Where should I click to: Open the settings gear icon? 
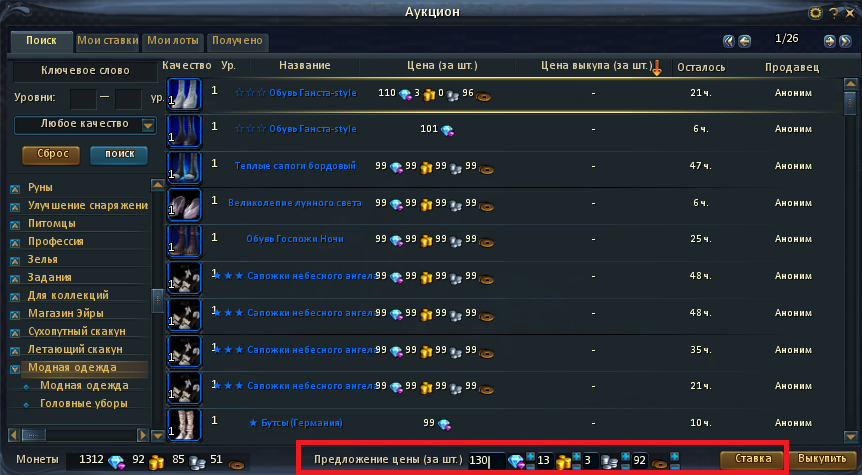pyautogui.click(x=815, y=13)
